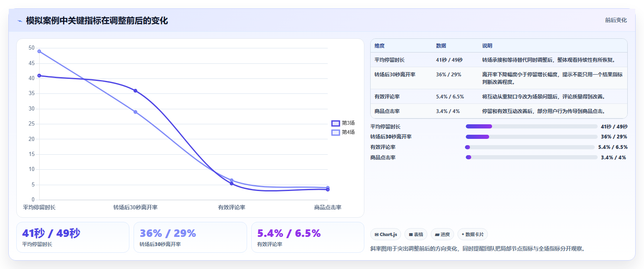Select the 平均停留时长 table row cell
This screenshot has width=644, height=269.
click(x=389, y=60)
